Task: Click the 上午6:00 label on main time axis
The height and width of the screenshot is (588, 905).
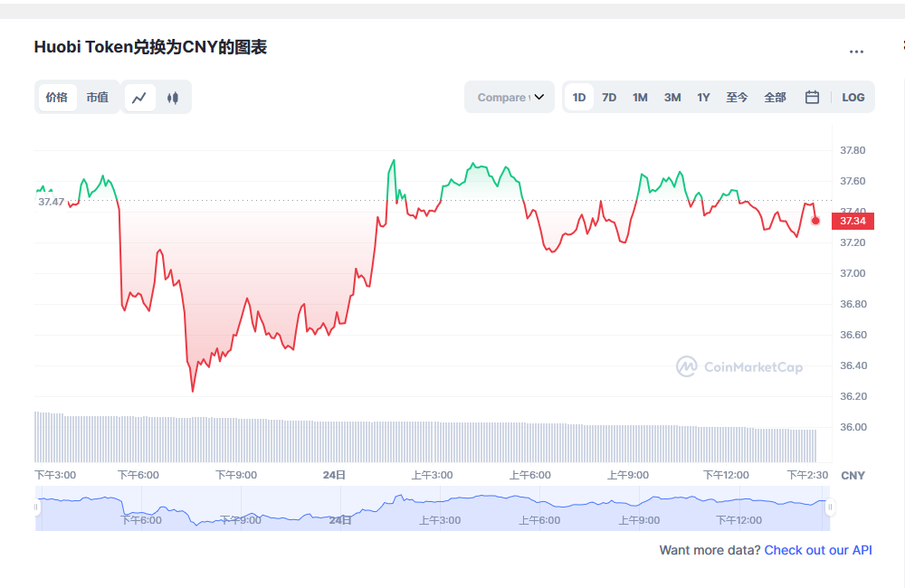Action: (x=529, y=475)
